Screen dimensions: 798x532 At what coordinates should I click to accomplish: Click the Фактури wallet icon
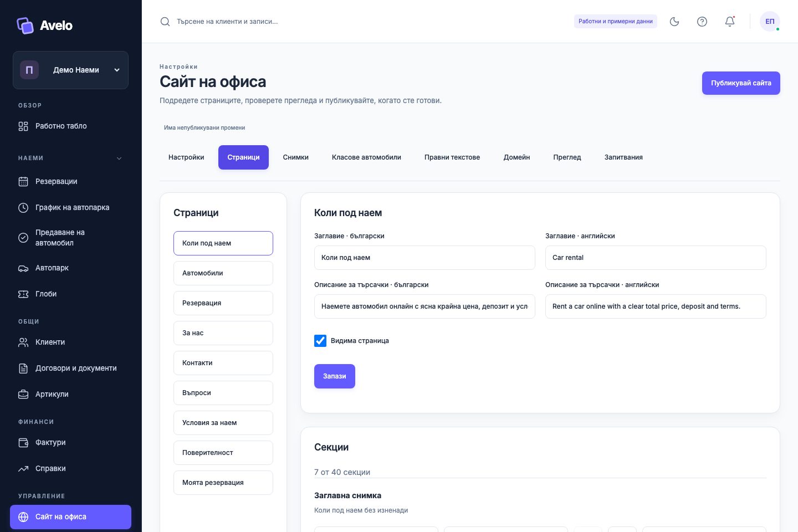23,443
